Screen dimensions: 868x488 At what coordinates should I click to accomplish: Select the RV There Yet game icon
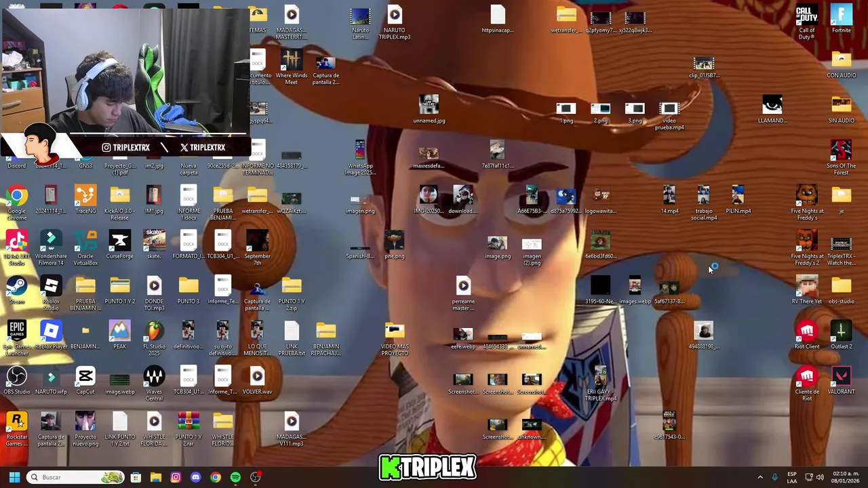coord(806,289)
